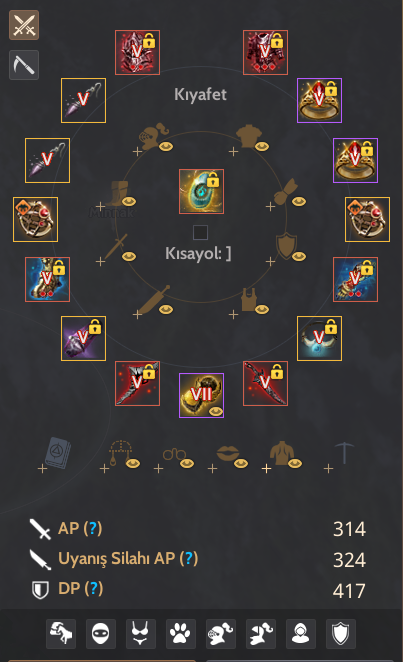Toggle helmet outfit visibility eye icon
403x662 pixels.
tap(166, 147)
